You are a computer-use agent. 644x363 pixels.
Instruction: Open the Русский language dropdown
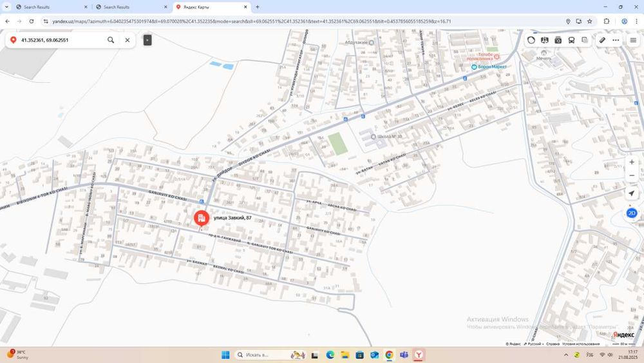534,344
